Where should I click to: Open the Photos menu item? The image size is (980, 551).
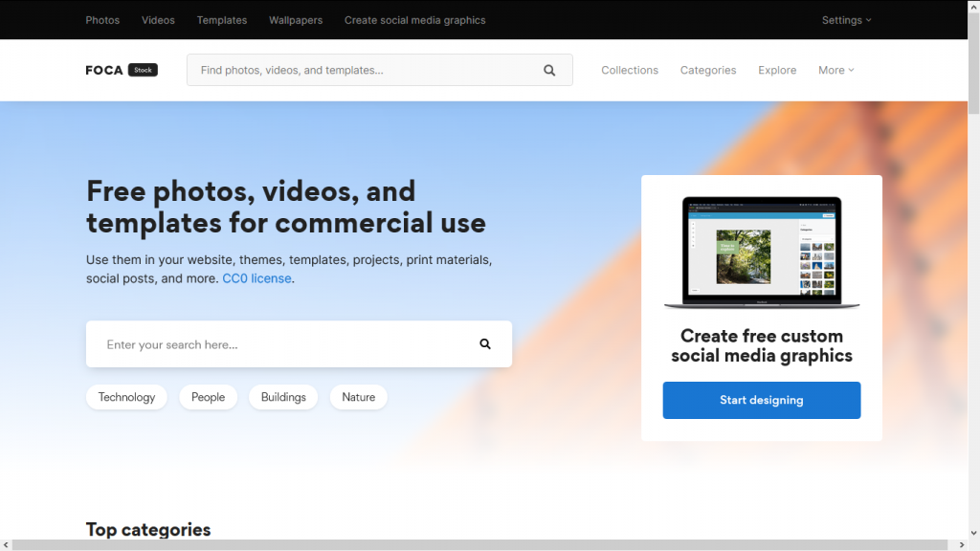(x=102, y=20)
